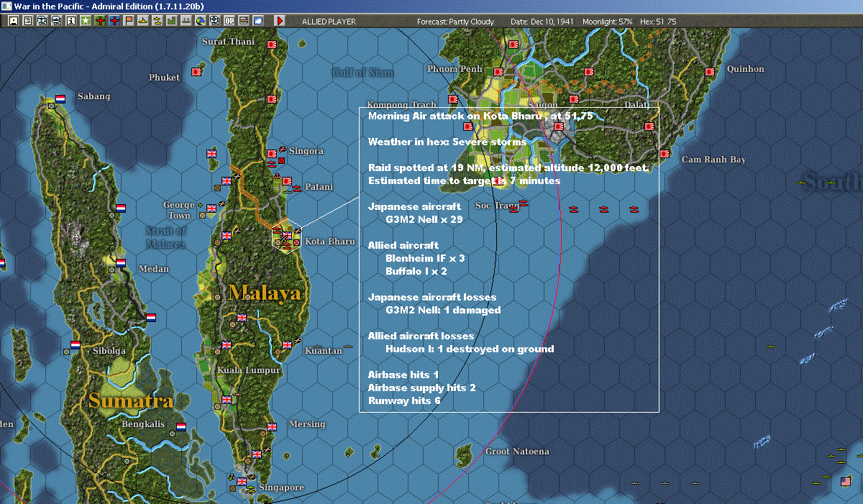This screenshot has height=504, width=863.
Task: Click the striped list toolbar icon
Action: tap(244, 21)
